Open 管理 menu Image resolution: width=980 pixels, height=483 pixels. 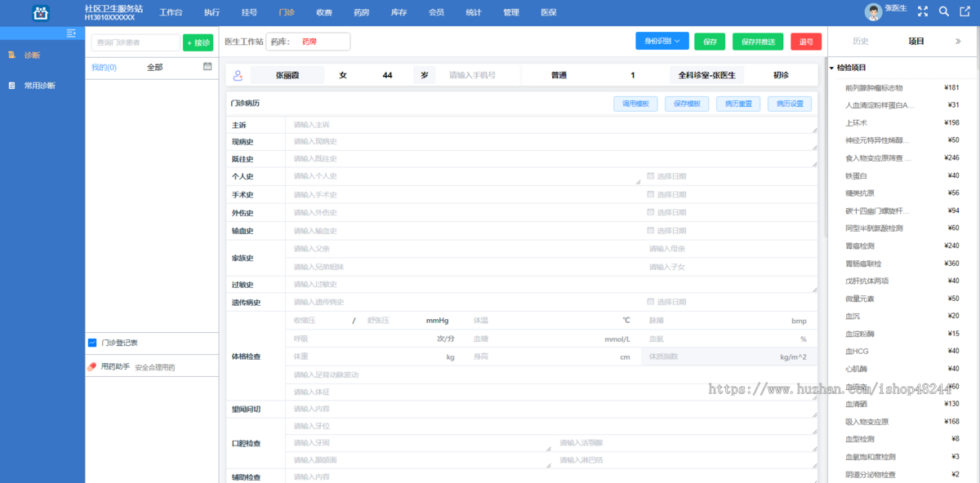click(x=511, y=12)
